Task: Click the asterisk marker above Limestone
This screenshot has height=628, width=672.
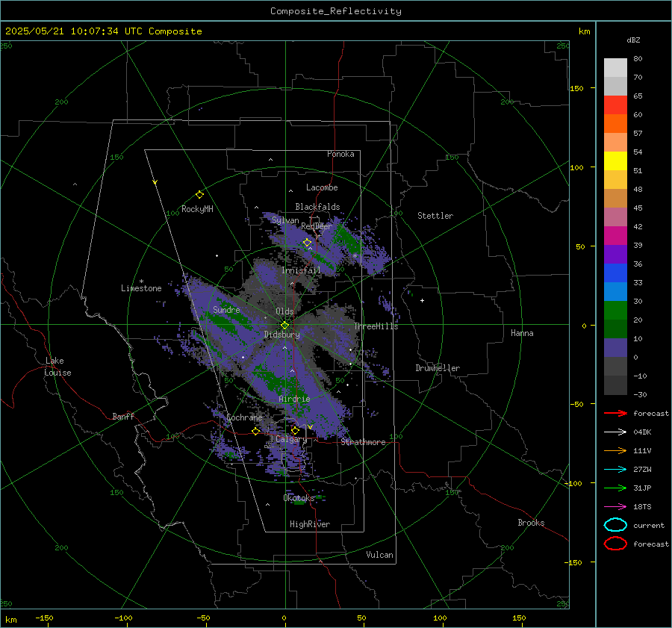Action: (x=141, y=282)
